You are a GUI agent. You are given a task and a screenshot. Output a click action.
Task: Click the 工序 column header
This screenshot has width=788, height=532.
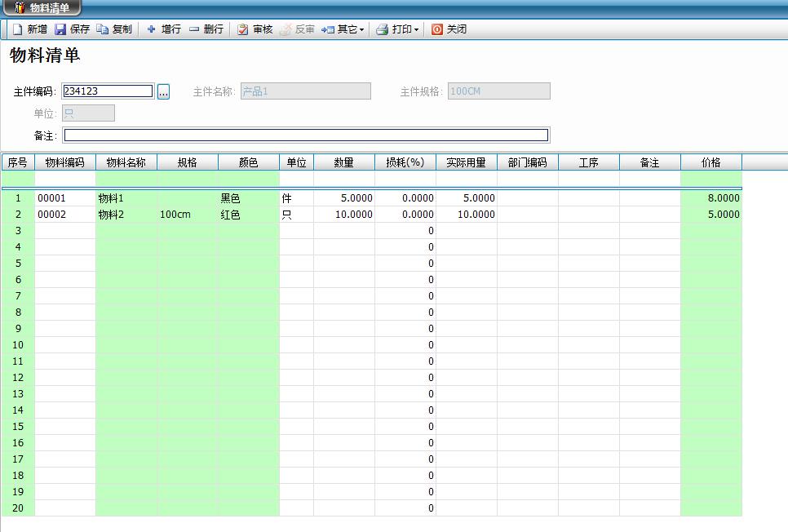(589, 162)
